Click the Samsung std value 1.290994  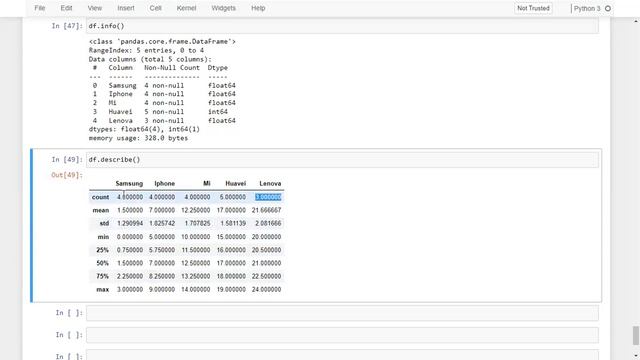[130, 223]
